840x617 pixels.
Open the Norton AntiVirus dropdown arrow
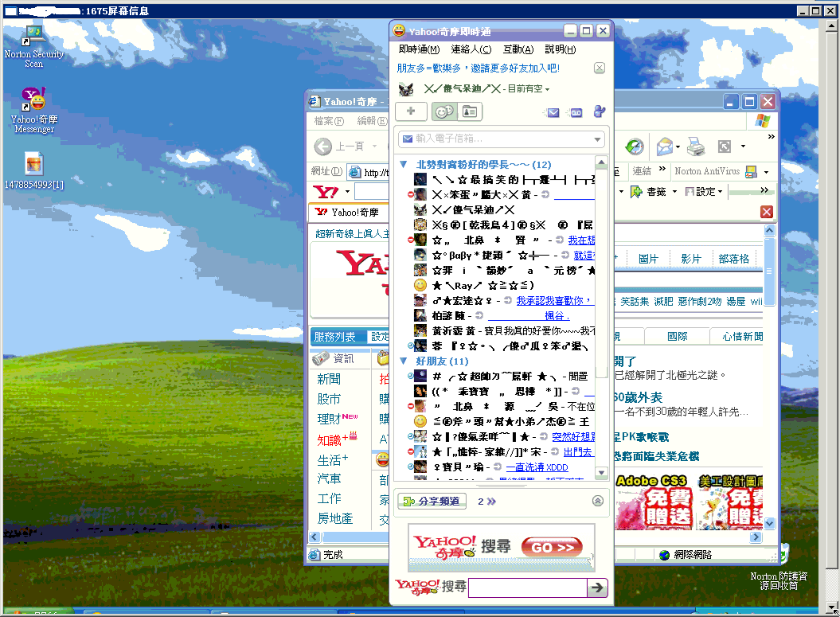(766, 172)
